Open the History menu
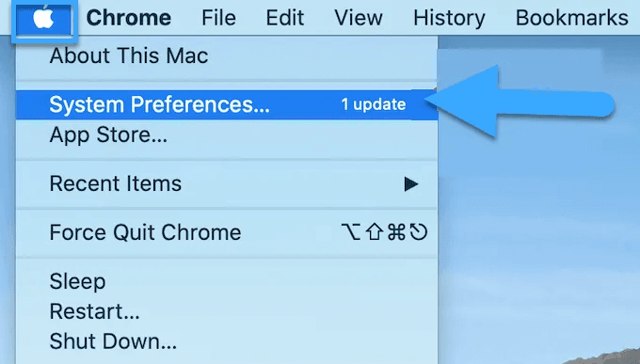 [x=449, y=18]
